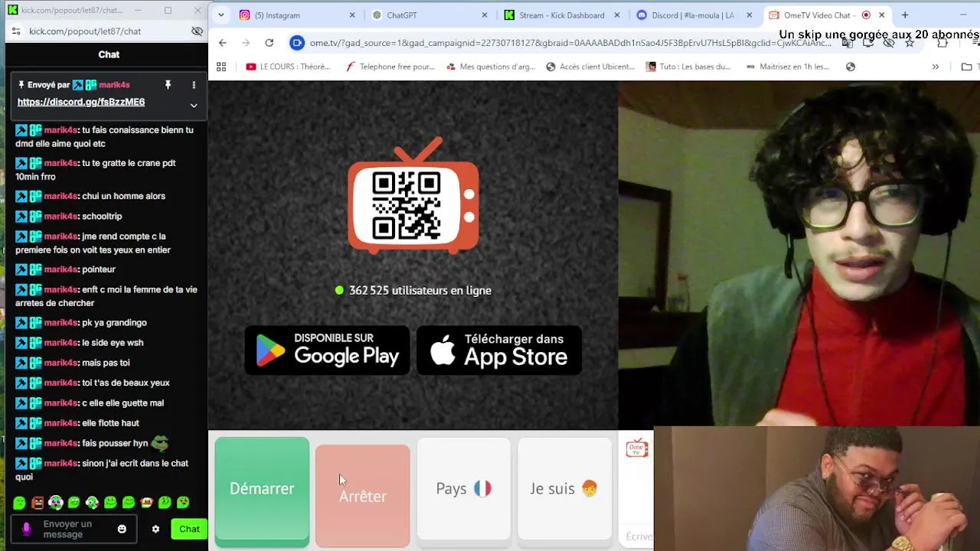Click the eye-off icon in Chrome address bar
Screen dimensions: 980x551
pos(889,43)
